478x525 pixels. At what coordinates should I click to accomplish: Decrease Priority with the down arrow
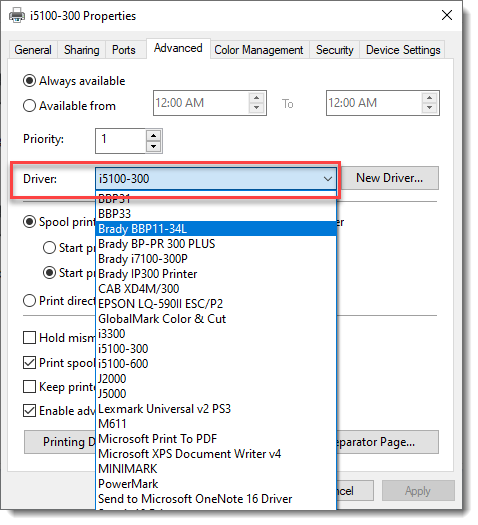(154, 146)
